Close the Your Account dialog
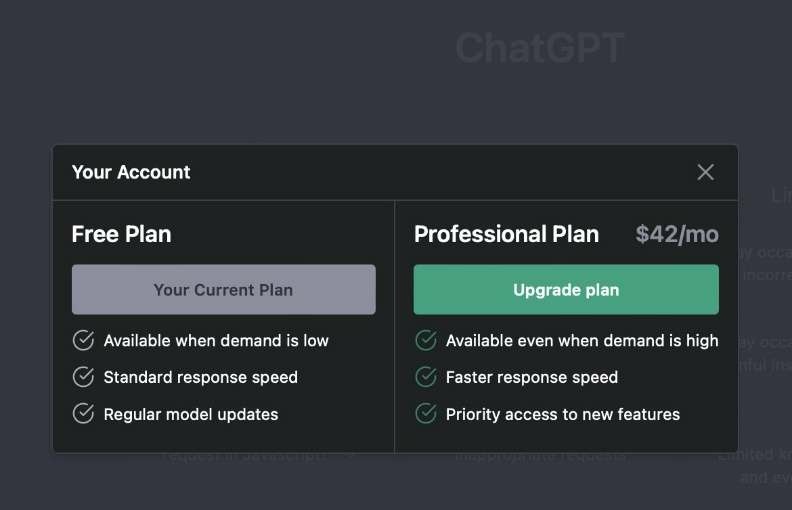The width and height of the screenshot is (792, 510). coord(706,172)
